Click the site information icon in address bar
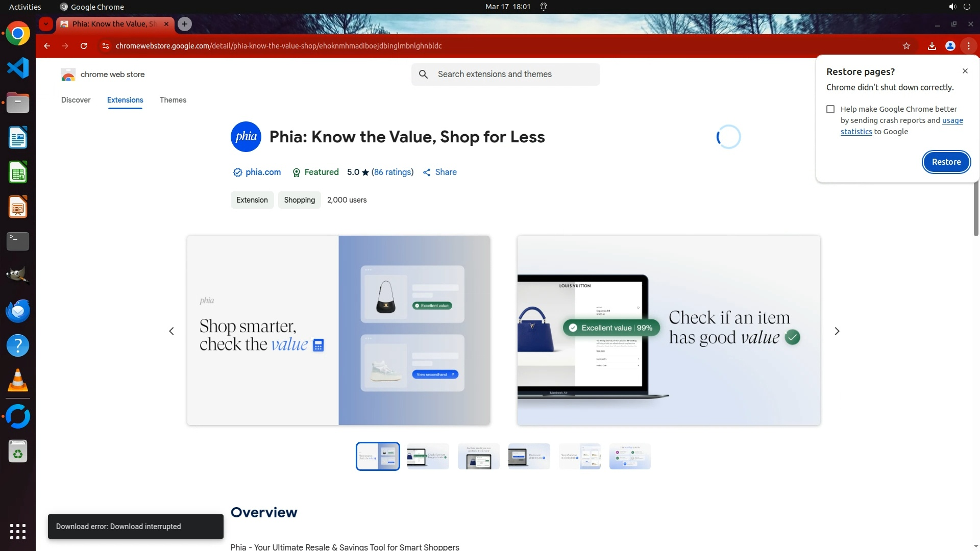The width and height of the screenshot is (980, 551). coord(105,46)
